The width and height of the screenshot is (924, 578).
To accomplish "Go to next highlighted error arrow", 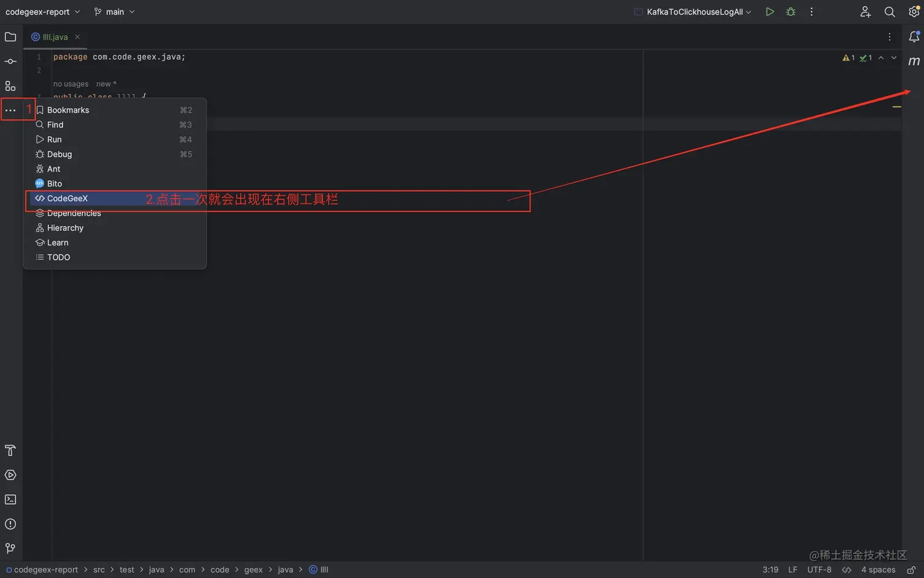I will click(x=893, y=57).
